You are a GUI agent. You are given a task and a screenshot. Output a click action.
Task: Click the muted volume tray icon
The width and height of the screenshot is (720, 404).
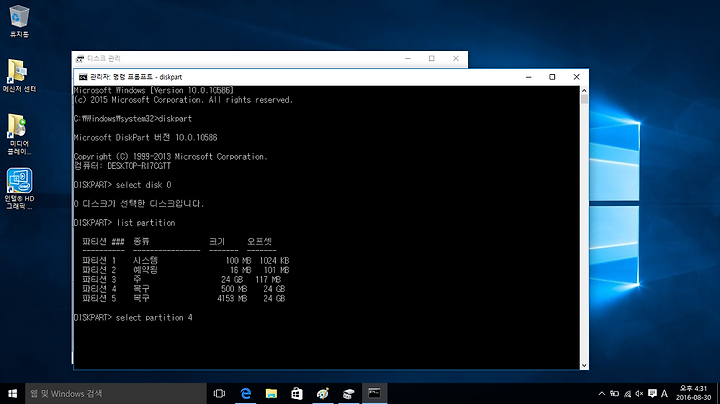click(x=639, y=393)
